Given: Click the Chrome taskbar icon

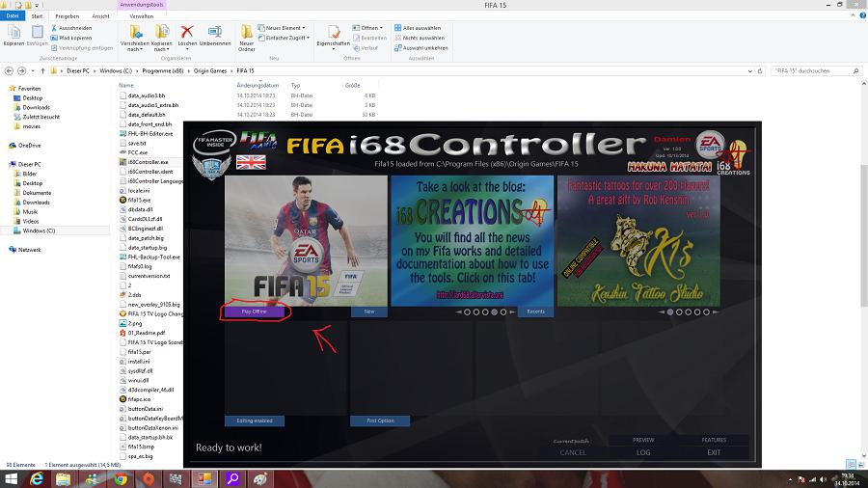Looking at the screenshot, I should pyautogui.click(x=121, y=478).
